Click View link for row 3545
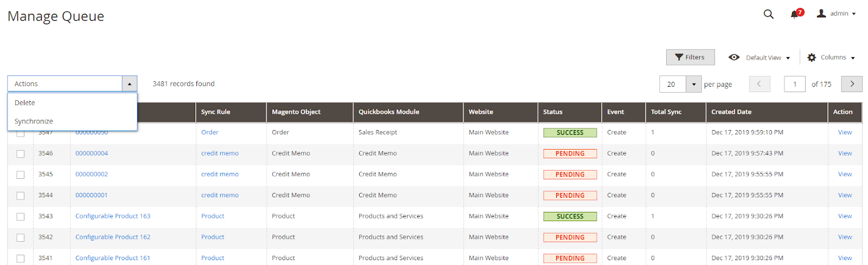Image resolution: width=868 pixels, height=265 pixels. 845,174
